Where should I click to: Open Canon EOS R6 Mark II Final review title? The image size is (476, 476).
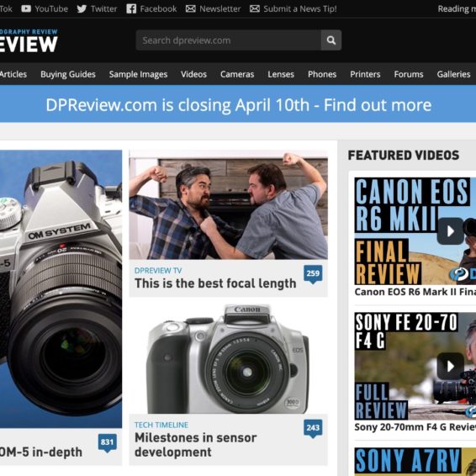click(415, 292)
